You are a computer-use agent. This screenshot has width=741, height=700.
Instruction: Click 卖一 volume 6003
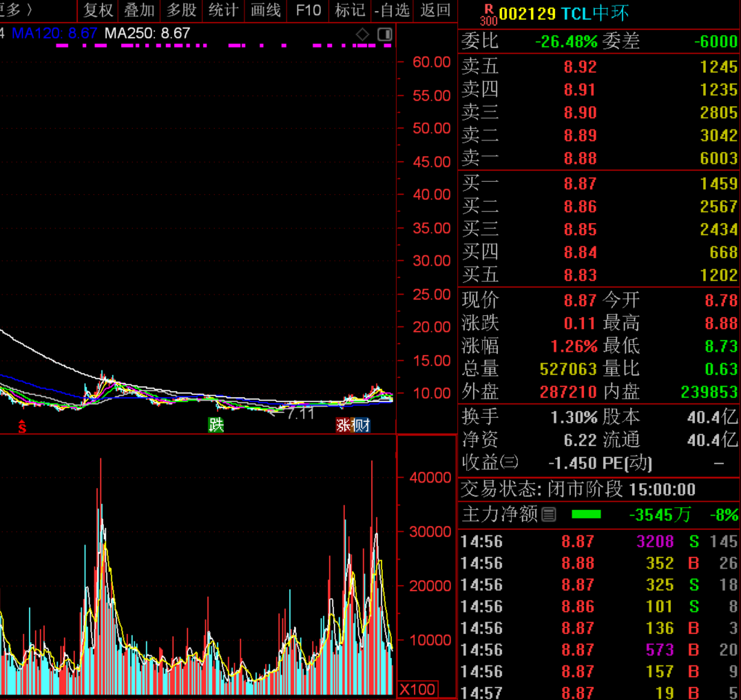point(718,159)
